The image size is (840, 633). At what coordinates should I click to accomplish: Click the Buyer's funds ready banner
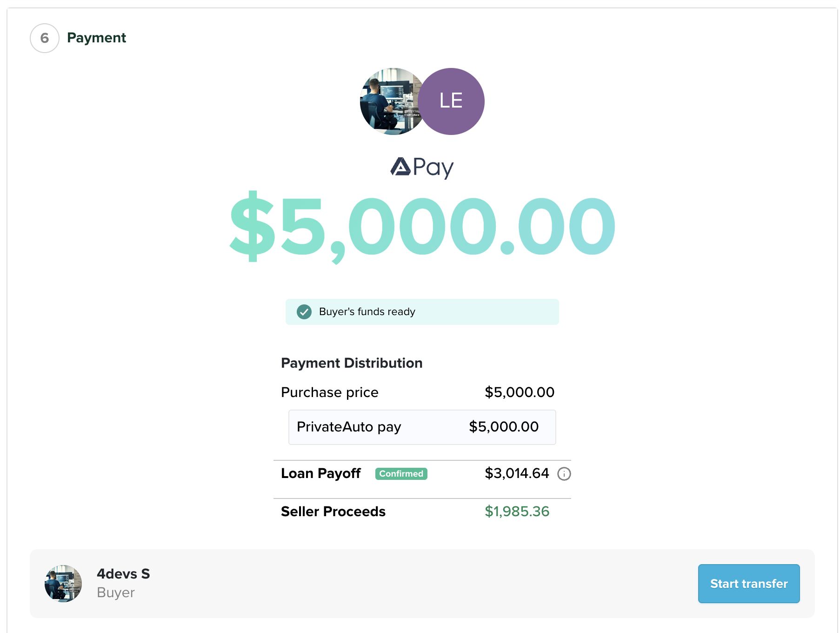pyautogui.click(x=422, y=311)
